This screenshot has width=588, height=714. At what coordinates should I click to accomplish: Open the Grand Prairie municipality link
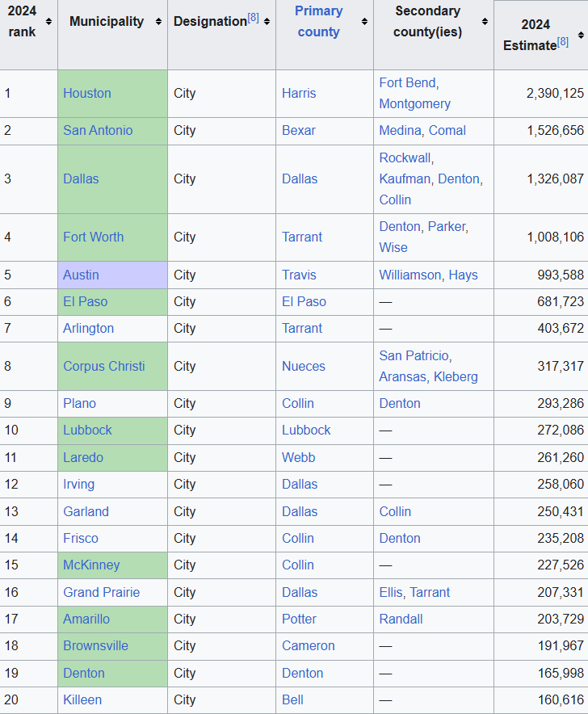(102, 592)
